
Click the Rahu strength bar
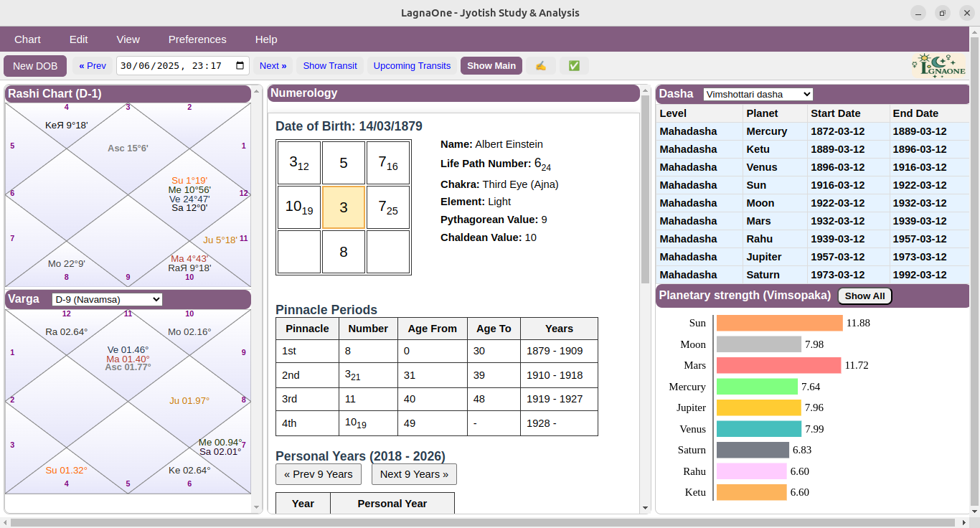[x=751, y=471]
